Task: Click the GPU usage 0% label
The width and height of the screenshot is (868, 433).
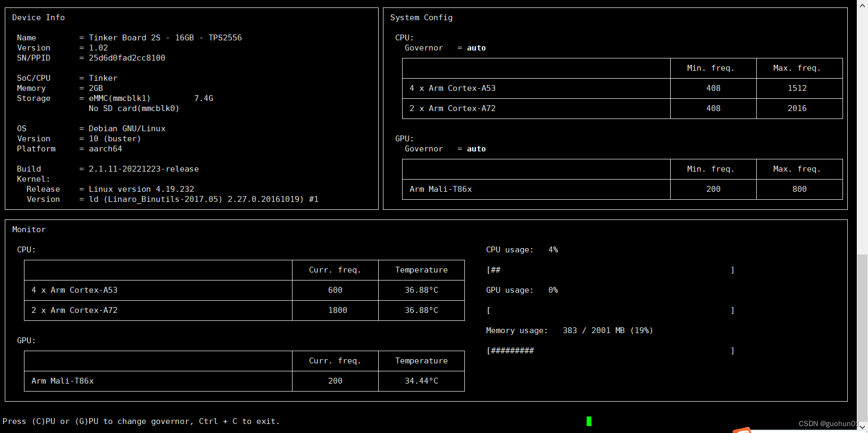Action: tap(522, 290)
